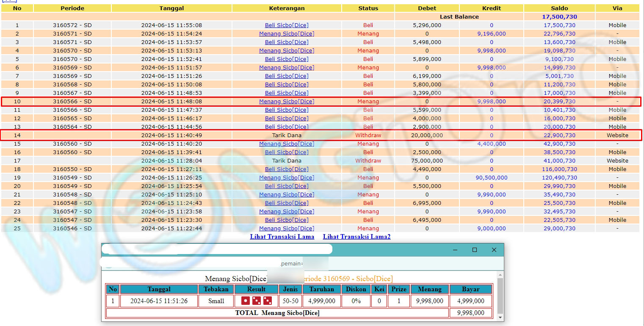
Task: Open Menang Sicbo[Dice] link in row 19
Action: (x=287, y=178)
